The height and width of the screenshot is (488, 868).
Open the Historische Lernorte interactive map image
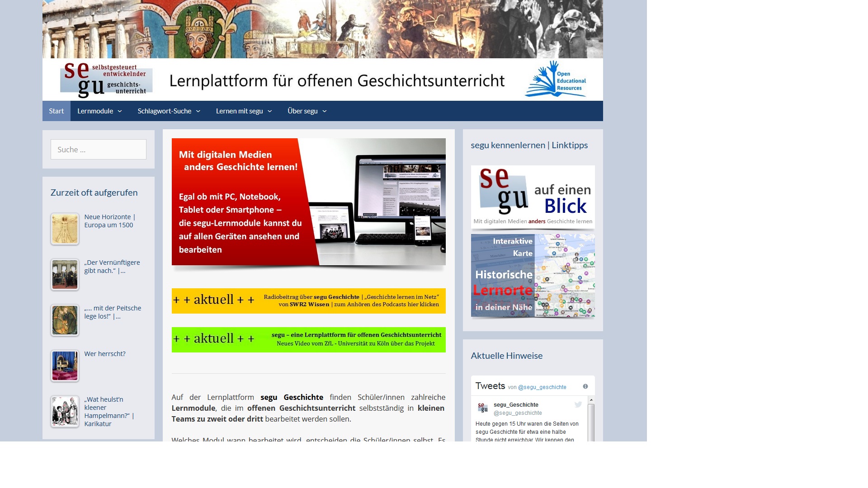(x=533, y=276)
